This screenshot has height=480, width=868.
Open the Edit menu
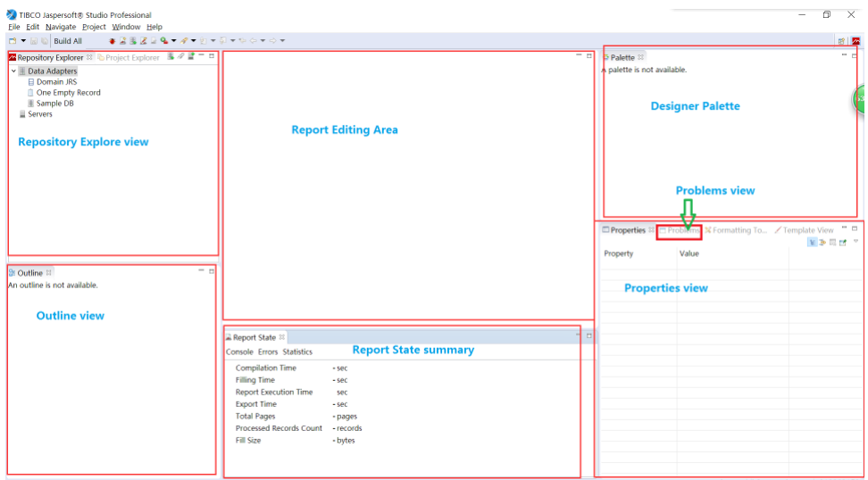[33, 27]
